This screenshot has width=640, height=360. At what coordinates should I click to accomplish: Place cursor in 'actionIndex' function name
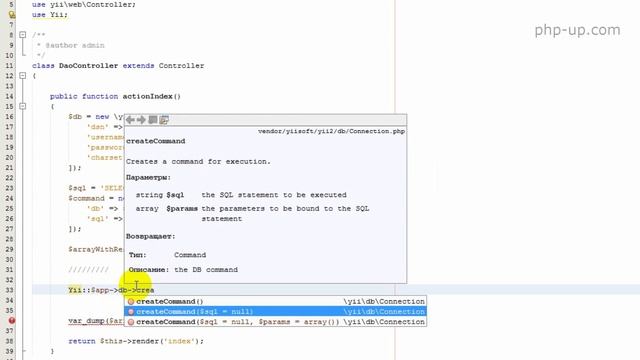click(x=147, y=96)
